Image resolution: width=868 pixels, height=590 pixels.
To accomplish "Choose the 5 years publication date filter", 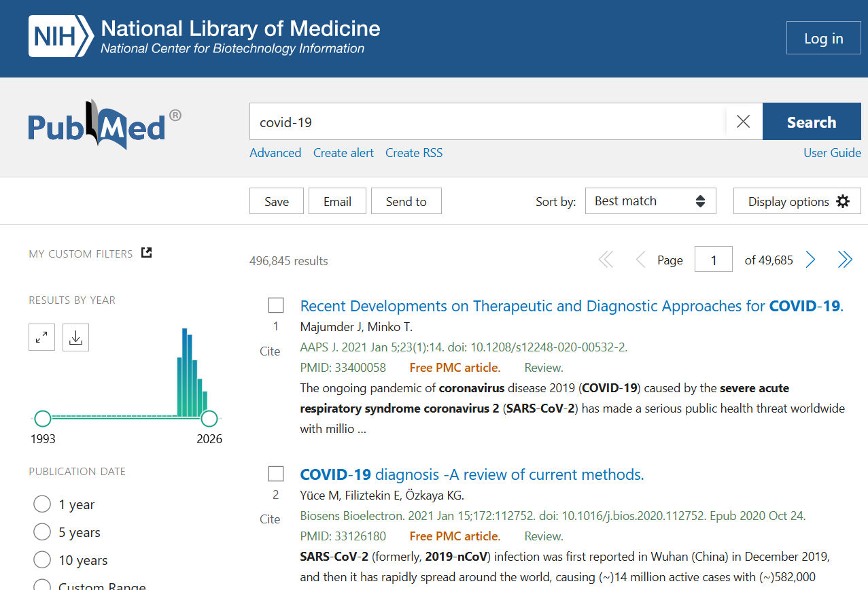I will click(41, 532).
